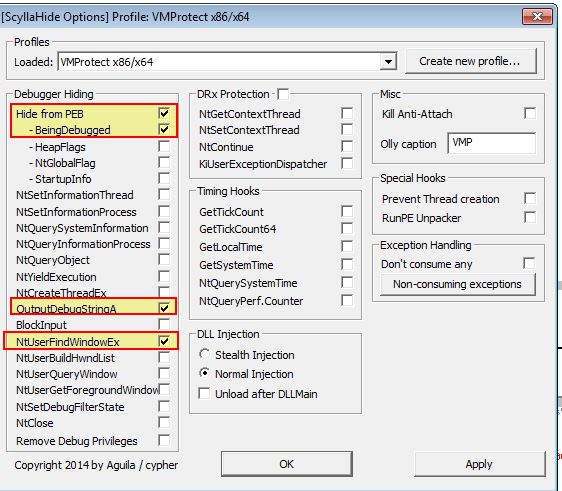Enable NtQuerySystemInformation hook
562x491 pixels.
(164, 227)
